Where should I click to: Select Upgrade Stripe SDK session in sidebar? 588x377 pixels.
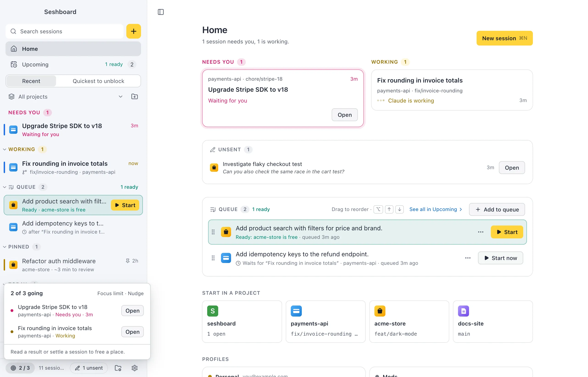click(73, 129)
